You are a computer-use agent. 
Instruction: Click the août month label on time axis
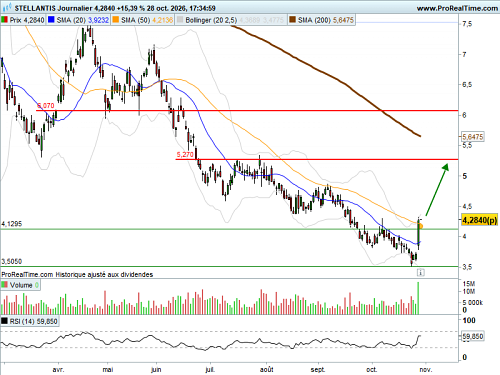click(x=267, y=369)
